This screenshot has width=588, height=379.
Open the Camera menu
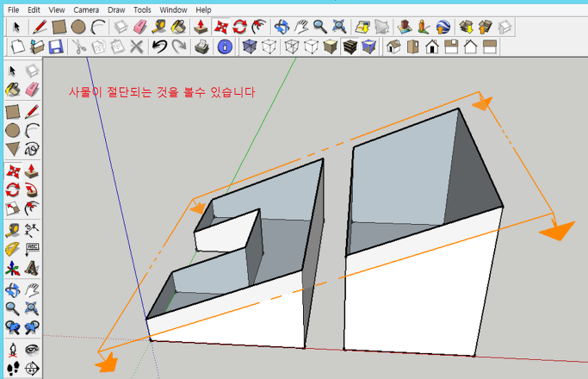(86, 9)
